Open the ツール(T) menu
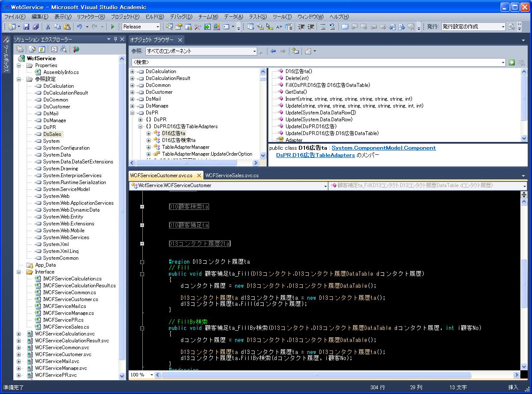The image size is (532, 394). (x=282, y=17)
